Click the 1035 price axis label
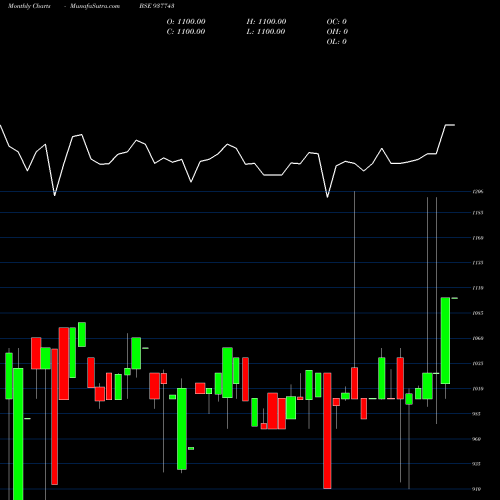Viewport: 500px width, 500px height. coord(478,364)
